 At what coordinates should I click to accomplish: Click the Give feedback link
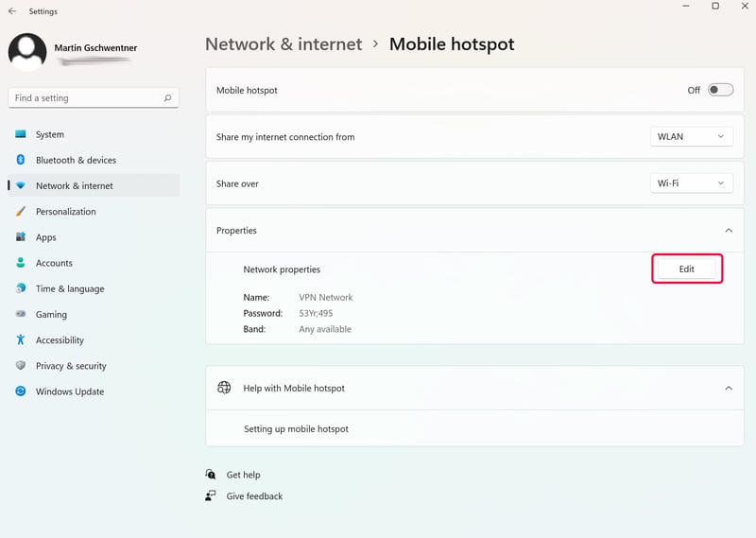pos(254,496)
